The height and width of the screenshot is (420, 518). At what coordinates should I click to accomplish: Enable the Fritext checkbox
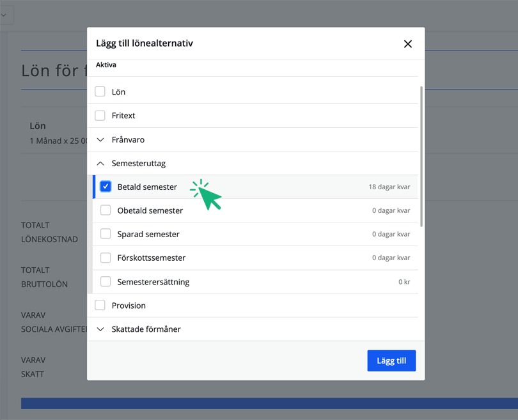(100, 116)
